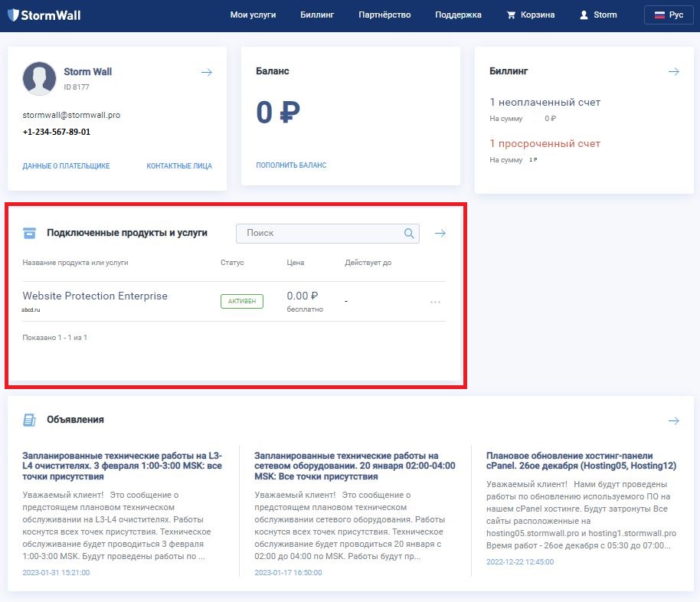Open the Website Protection Enterprise service
The height and width of the screenshot is (602, 700).
tap(95, 296)
